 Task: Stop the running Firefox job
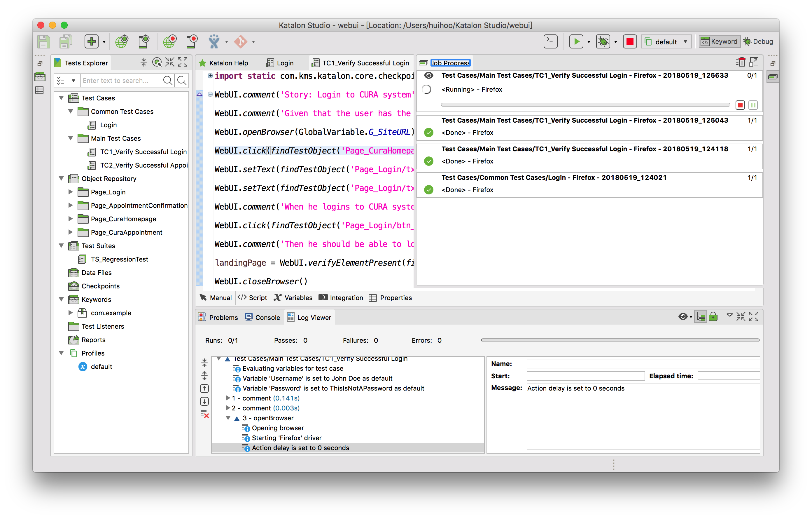(740, 105)
